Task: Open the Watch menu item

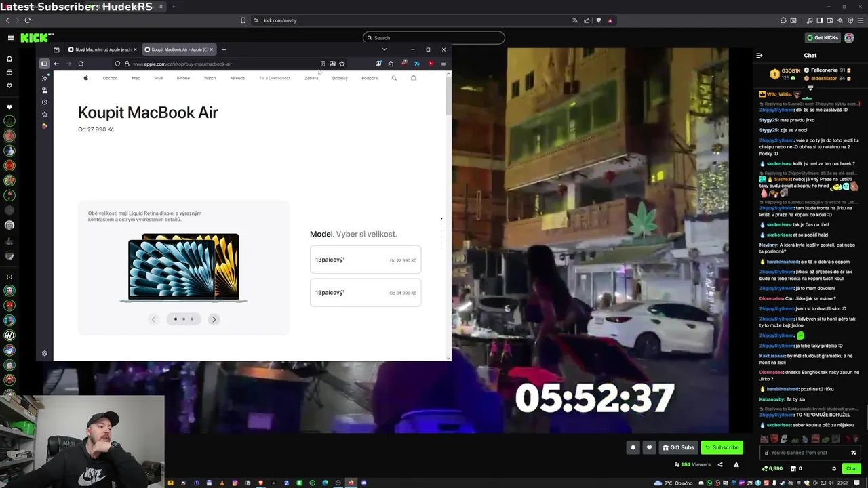Action: [x=210, y=78]
